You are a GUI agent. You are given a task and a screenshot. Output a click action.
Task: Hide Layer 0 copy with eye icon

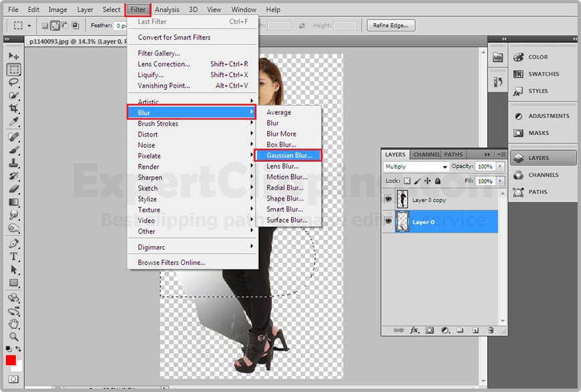[x=389, y=199]
